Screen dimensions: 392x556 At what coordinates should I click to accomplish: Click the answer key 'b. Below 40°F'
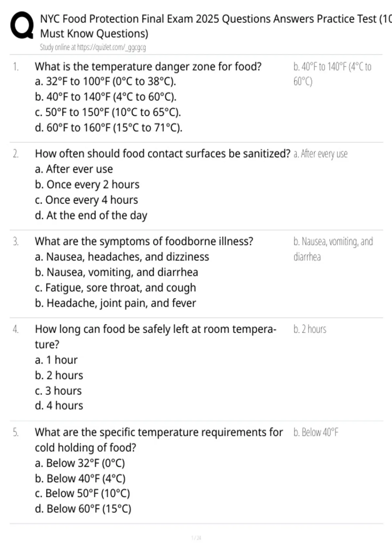[x=316, y=432]
